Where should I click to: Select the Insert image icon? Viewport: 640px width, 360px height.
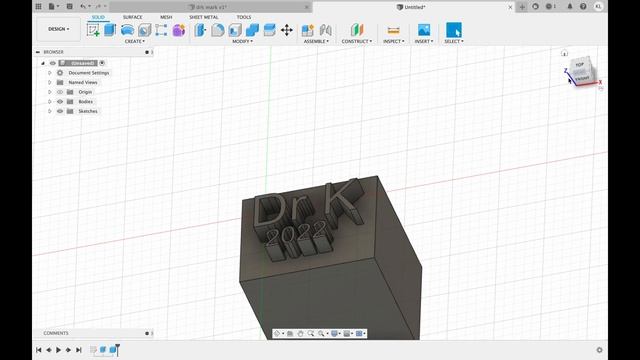tap(424, 30)
